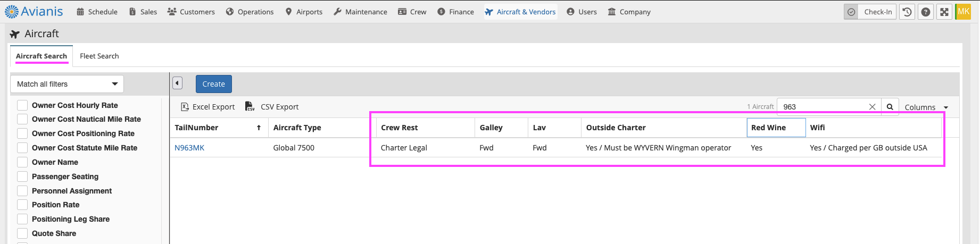
Task: Click the Excel Export icon
Action: pyautogui.click(x=185, y=107)
